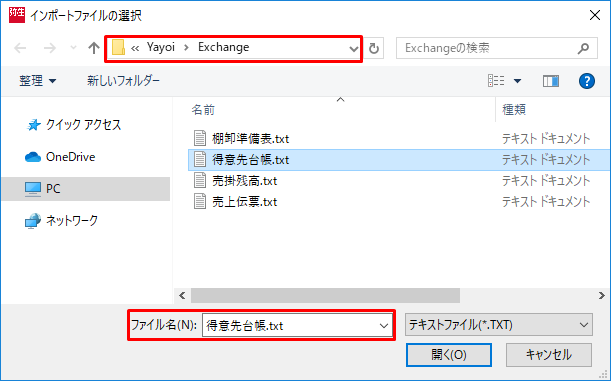Click the 開く(O) button
Viewport: 611px width, 381px height.
[449, 355]
